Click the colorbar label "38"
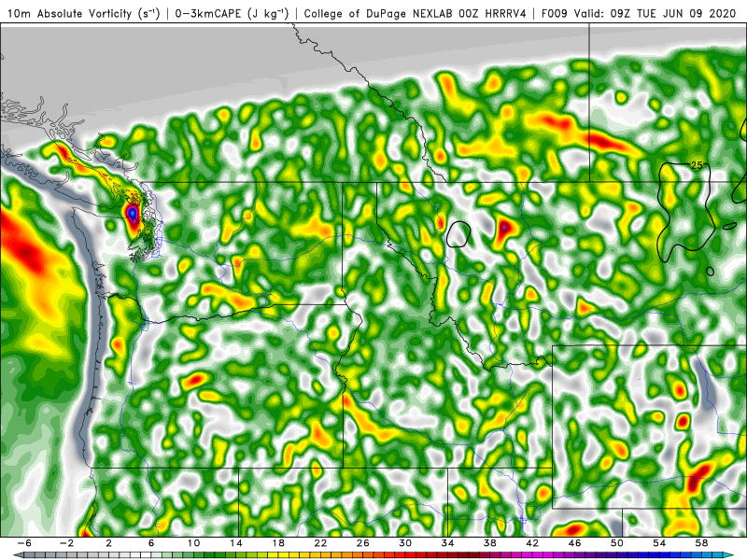Image resolution: width=747 pixels, height=560 pixels. (x=489, y=543)
